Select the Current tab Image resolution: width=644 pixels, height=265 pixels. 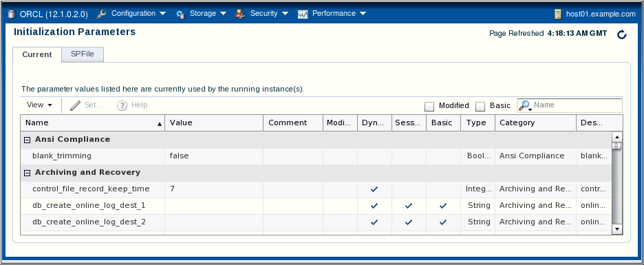(x=37, y=54)
